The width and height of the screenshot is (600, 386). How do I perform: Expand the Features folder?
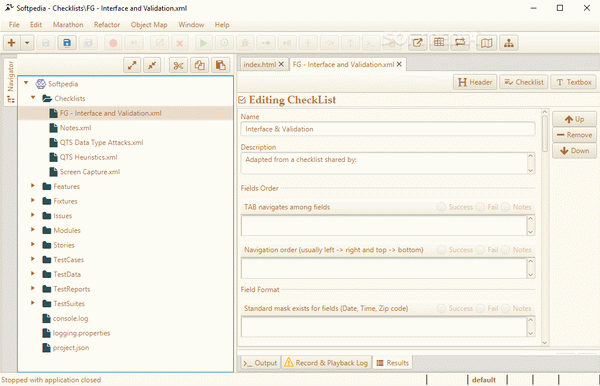(x=33, y=186)
